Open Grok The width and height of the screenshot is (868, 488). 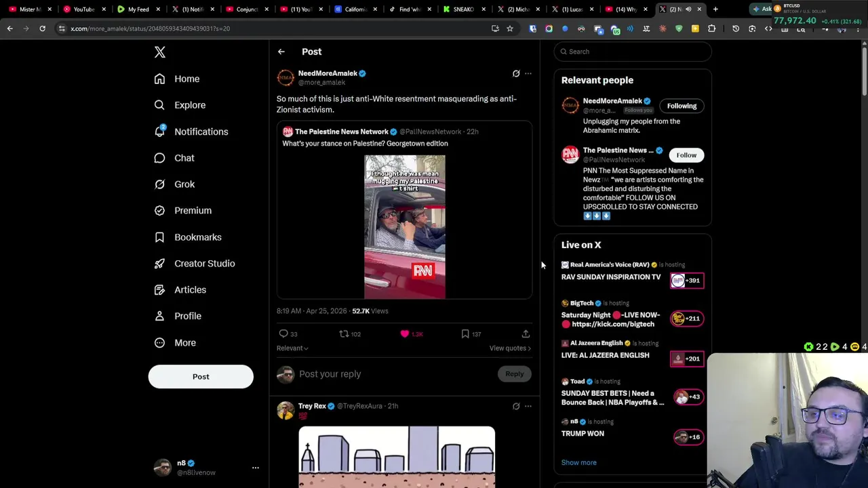(174, 184)
